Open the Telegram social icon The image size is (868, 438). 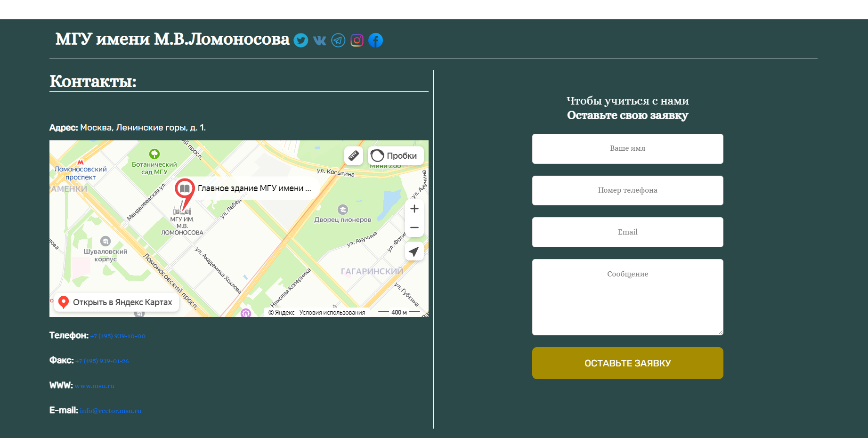(x=338, y=41)
